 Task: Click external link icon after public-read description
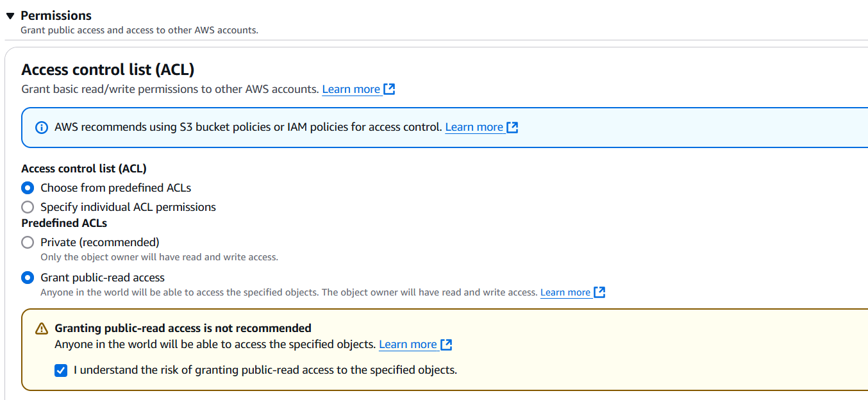[x=599, y=292]
